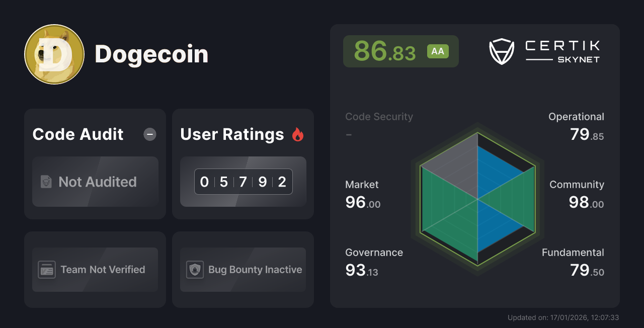Click the CertiK Skynet shield logo
Image resolution: width=644 pixels, height=328 pixels.
(501, 52)
